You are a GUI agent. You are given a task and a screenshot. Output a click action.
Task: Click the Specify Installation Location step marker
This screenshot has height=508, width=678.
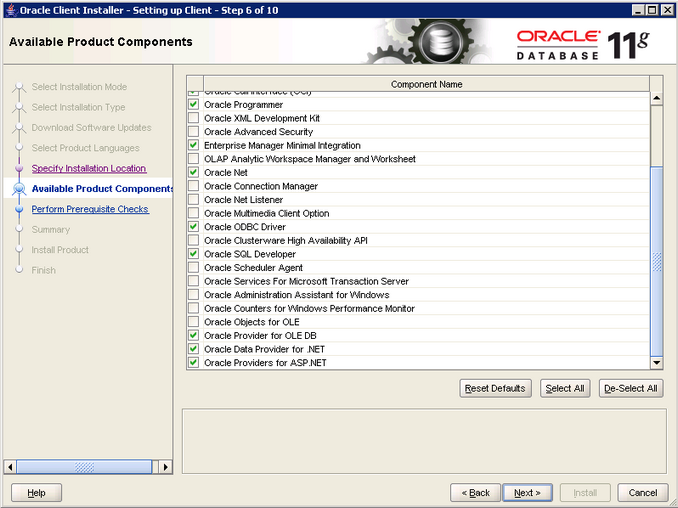(19, 168)
